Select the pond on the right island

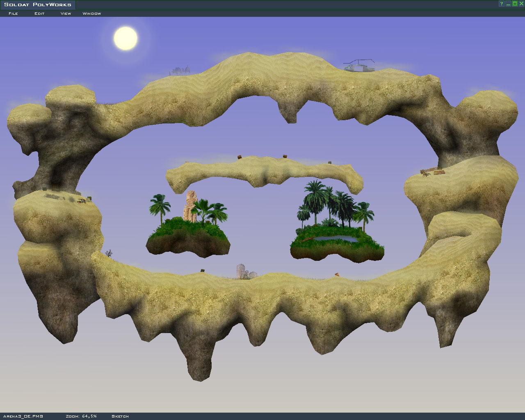click(336, 239)
